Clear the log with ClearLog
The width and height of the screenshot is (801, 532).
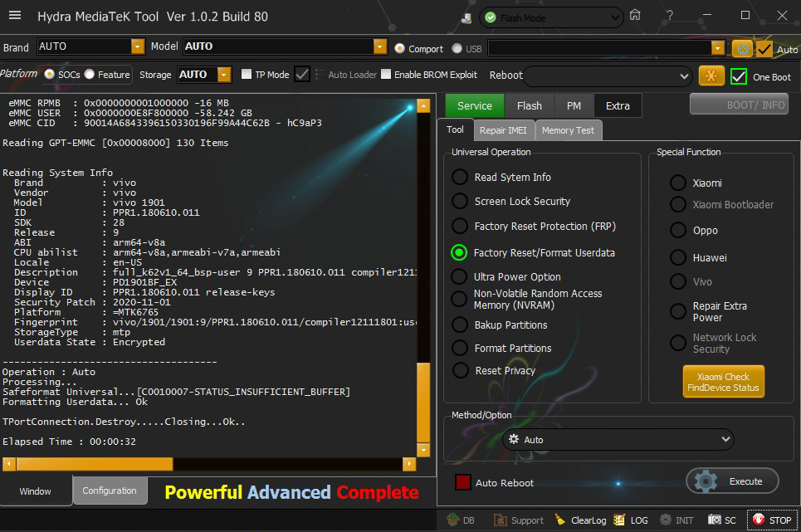583,520
